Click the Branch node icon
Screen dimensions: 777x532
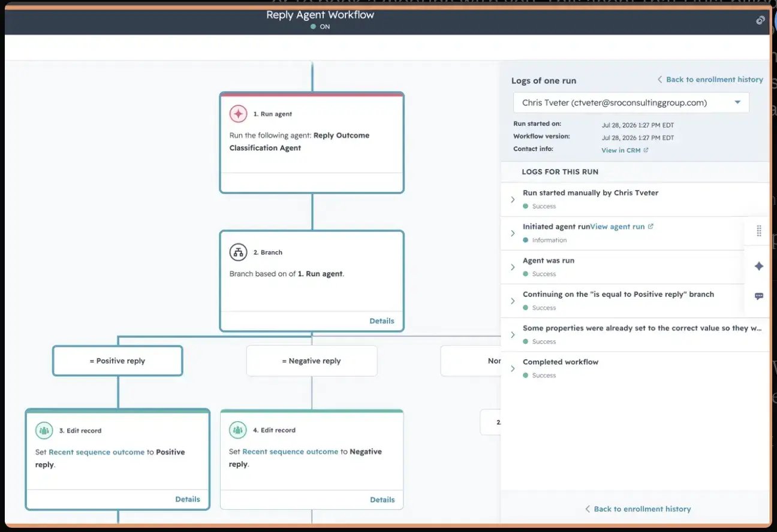click(x=239, y=252)
